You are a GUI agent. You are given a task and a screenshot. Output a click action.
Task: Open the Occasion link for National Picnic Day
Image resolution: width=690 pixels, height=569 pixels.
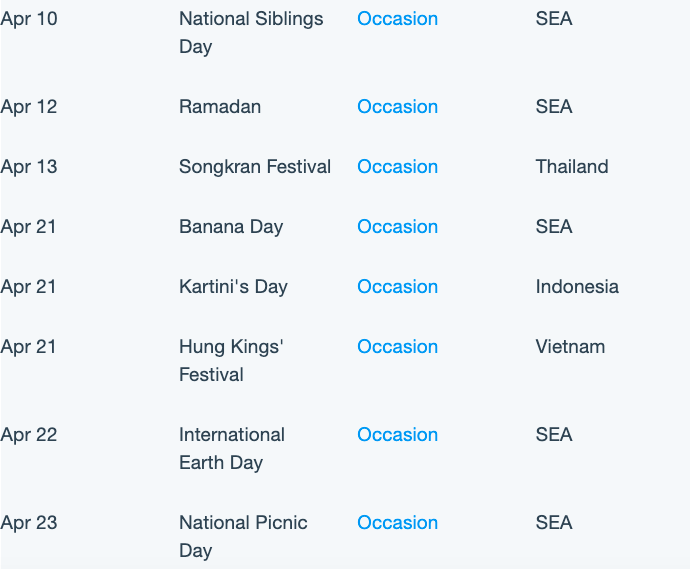coord(397,523)
